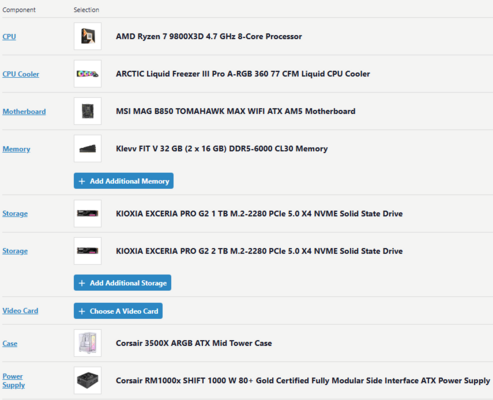Click the KIOXIA 1 TB SSD thumbnail
The width and height of the screenshot is (493, 400).
[88, 213]
